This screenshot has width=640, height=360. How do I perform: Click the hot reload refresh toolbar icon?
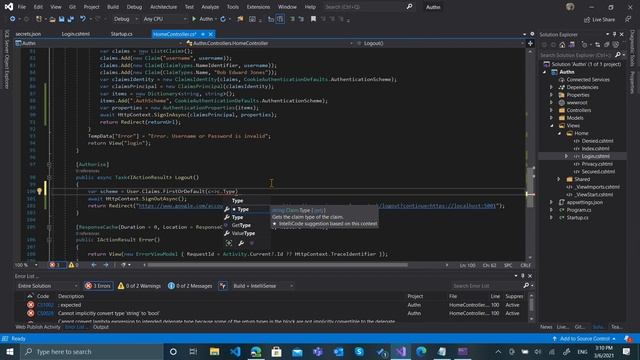click(223, 19)
